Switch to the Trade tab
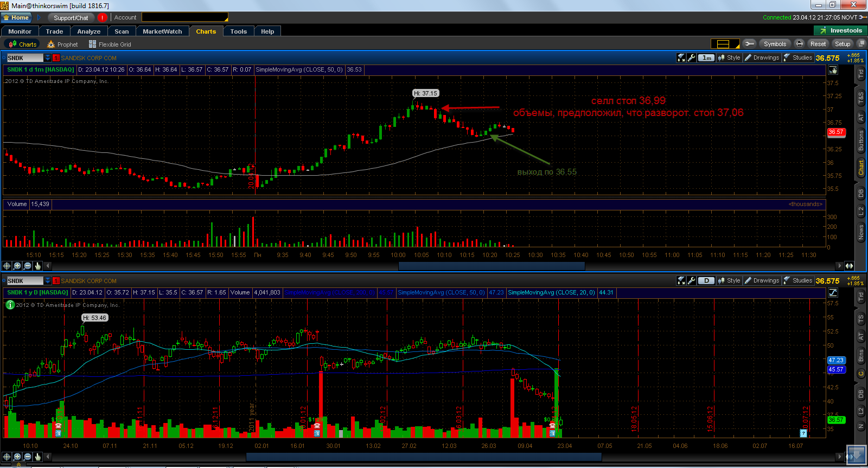Screen dimensions: 868x468 click(54, 31)
